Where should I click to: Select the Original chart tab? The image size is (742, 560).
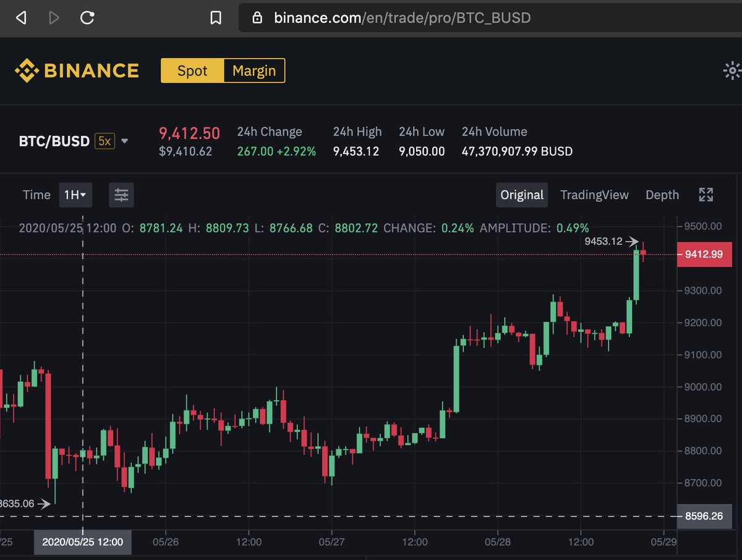point(522,195)
